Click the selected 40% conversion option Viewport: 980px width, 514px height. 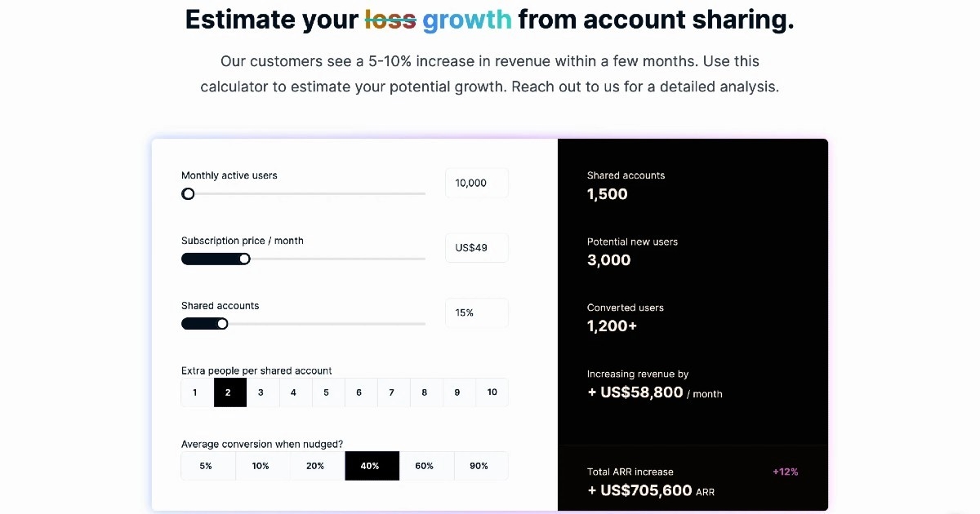tap(370, 466)
